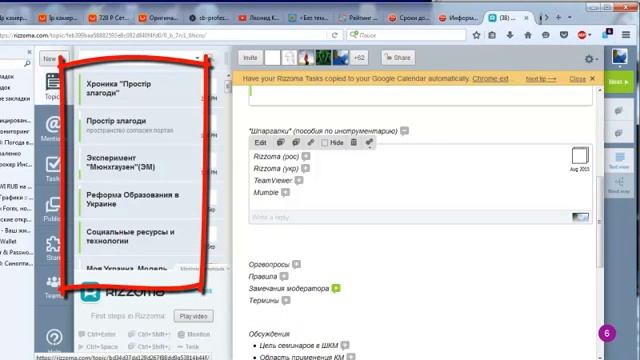
Task: Switch to Text view in right panel
Action: (619, 160)
